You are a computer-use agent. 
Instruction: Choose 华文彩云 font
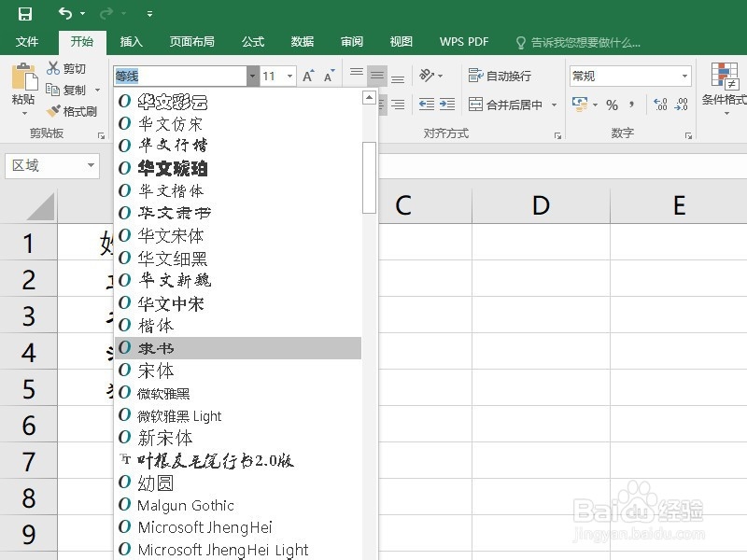click(237, 102)
